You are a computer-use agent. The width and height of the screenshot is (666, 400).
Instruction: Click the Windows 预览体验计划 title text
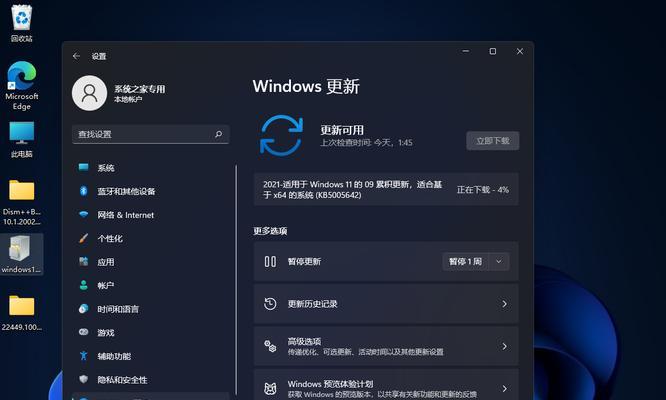click(x=330, y=384)
